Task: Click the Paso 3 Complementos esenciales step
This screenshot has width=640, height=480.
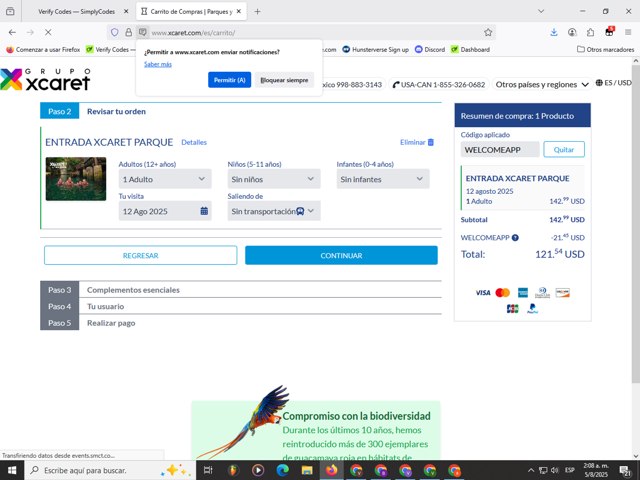Action: pyautogui.click(x=241, y=290)
